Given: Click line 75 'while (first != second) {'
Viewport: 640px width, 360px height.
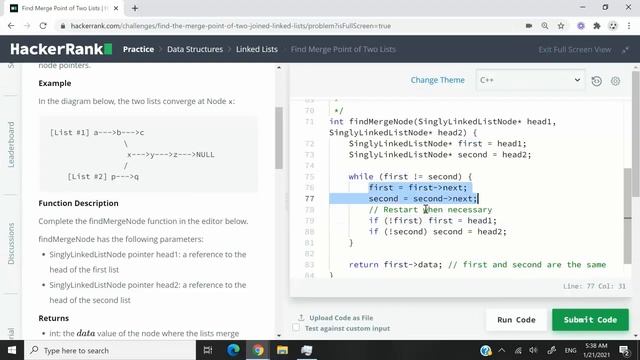Looking at the screenshot, I should click(x=410, y=177).
